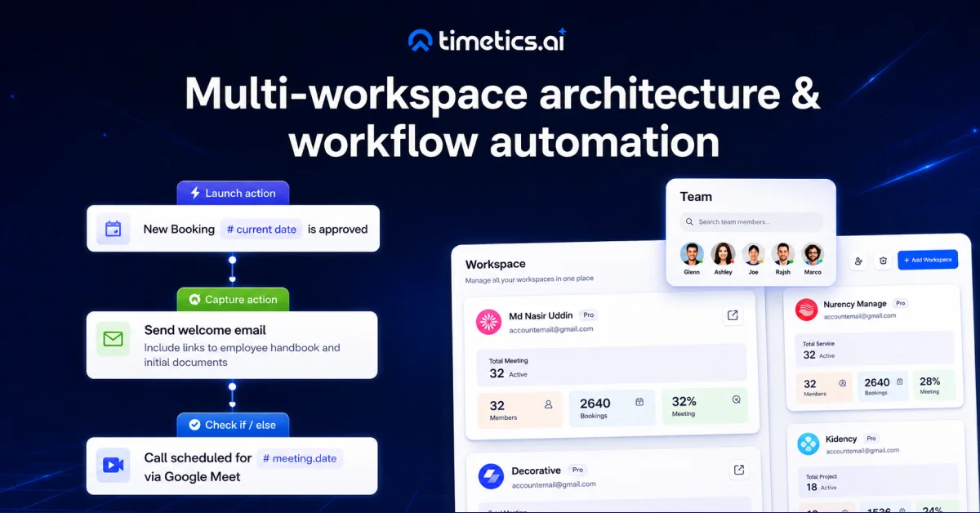The image size is (980, 513).
Task: Click the checkmark icon in Check if / else tag
Action: pos(194,425)
